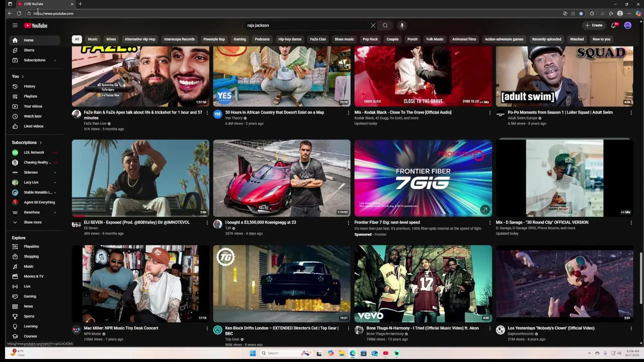Open Gaming under Explore
This screenshot has height=362, width=644.
pos(34,296)
